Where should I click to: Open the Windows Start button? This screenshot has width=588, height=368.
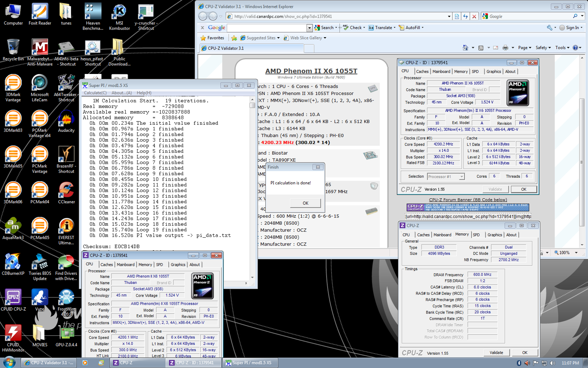click(9, 362)
